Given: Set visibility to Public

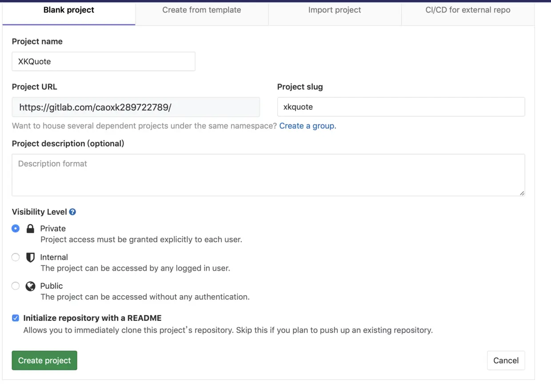Looking at the screenshot, I should point(16,286).
